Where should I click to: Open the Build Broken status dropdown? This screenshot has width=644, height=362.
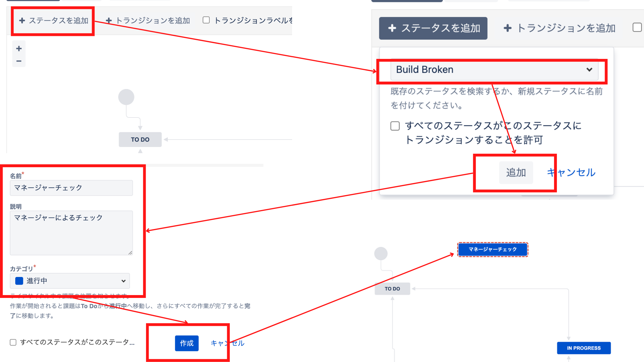(x=494, y=70)
